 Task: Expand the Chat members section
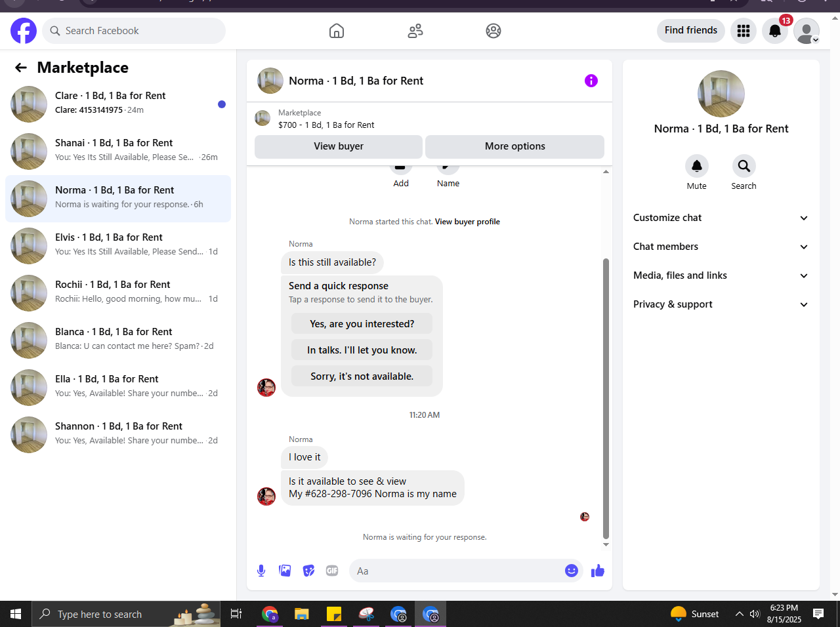pyautogui.click(x=721, y=247)
